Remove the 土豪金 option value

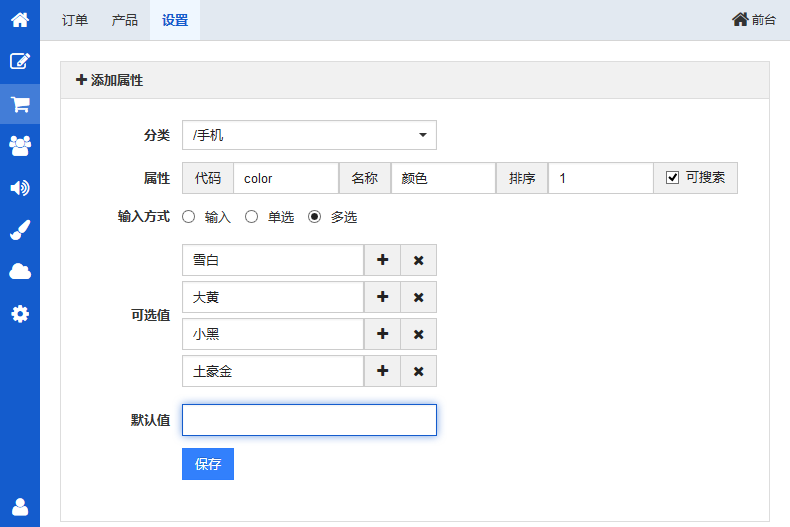click(x=418, y=371)
